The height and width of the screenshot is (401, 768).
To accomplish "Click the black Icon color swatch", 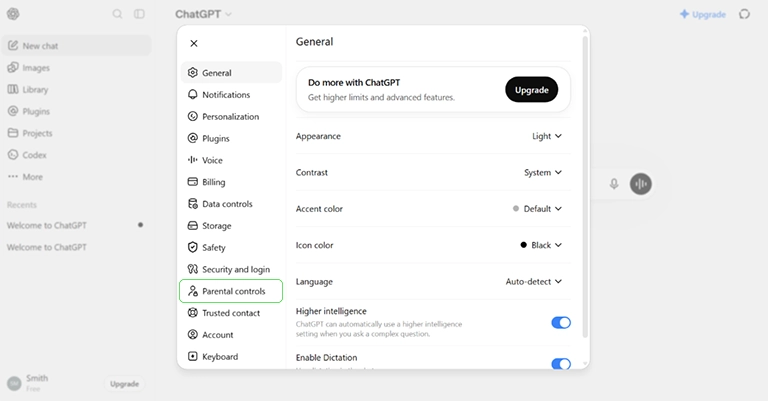I will 524,245.
